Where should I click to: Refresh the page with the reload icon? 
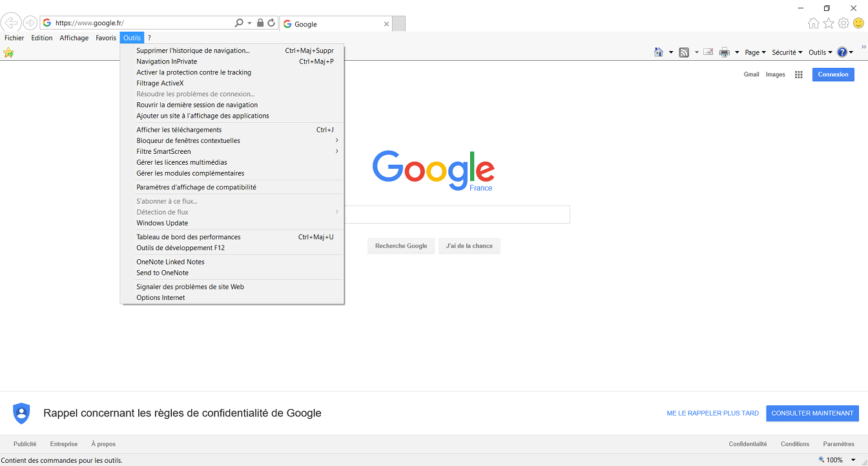click(x=271, y=23)
